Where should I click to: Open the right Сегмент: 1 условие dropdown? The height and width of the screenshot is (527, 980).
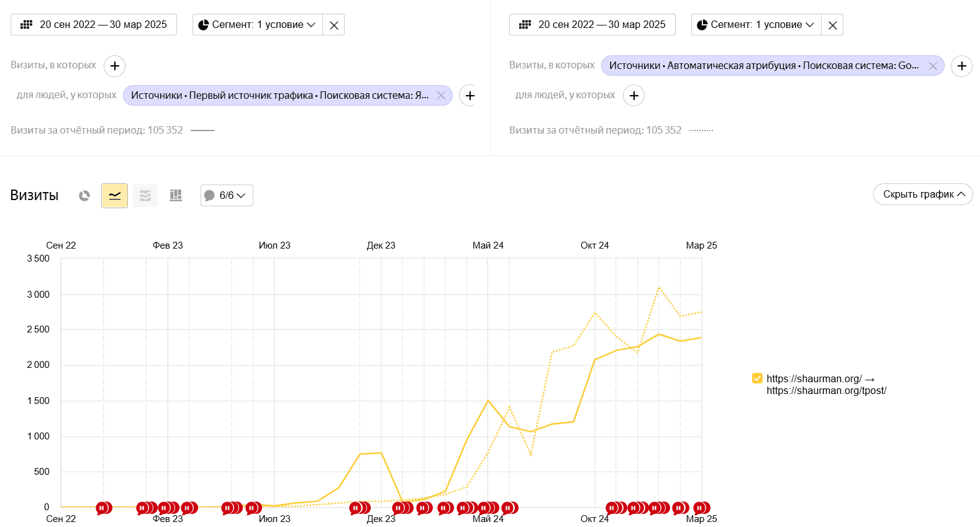point(756,25)
